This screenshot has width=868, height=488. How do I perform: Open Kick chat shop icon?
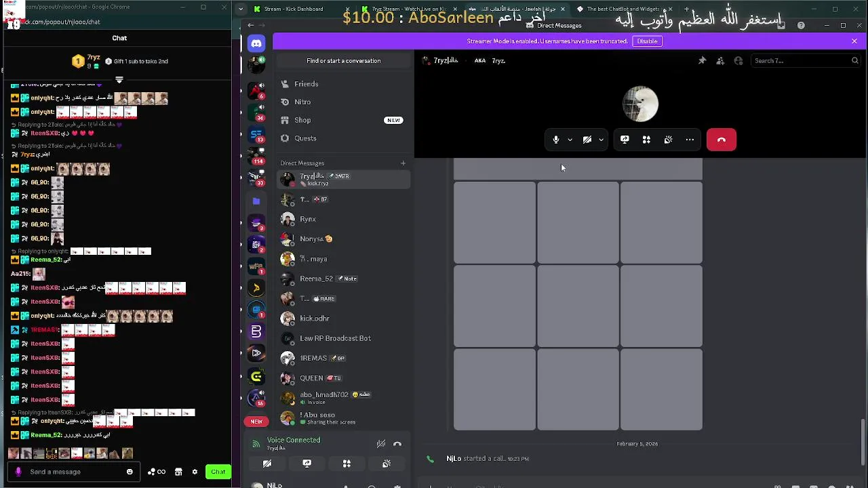tap(178, 472)
